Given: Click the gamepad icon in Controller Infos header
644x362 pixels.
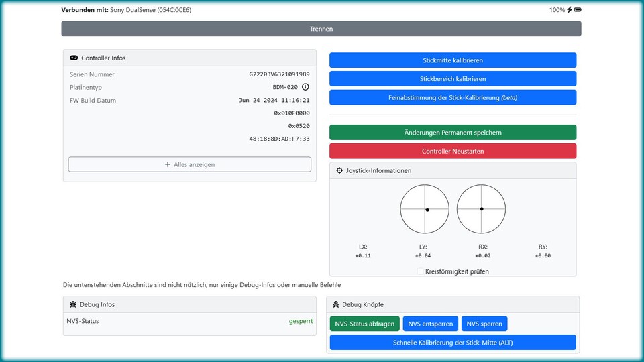Looking at the screenshot, I should click(x=74, y=58).
